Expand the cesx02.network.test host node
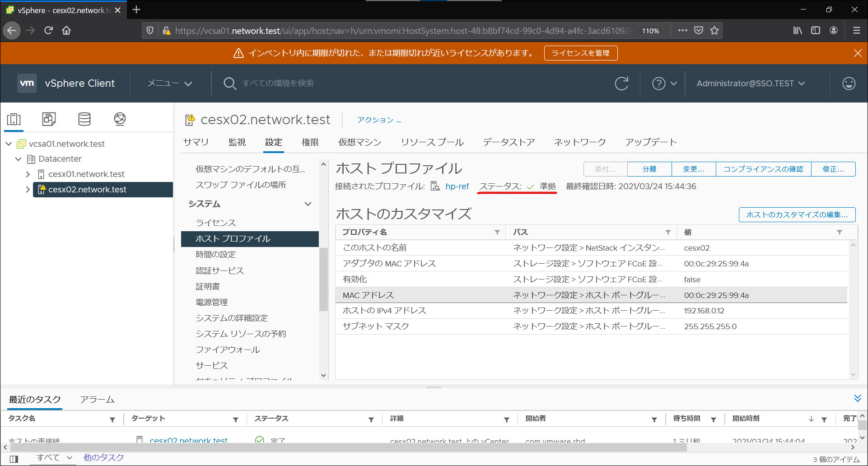Viewport: 868px width, 466px height. tap(28, 190)
